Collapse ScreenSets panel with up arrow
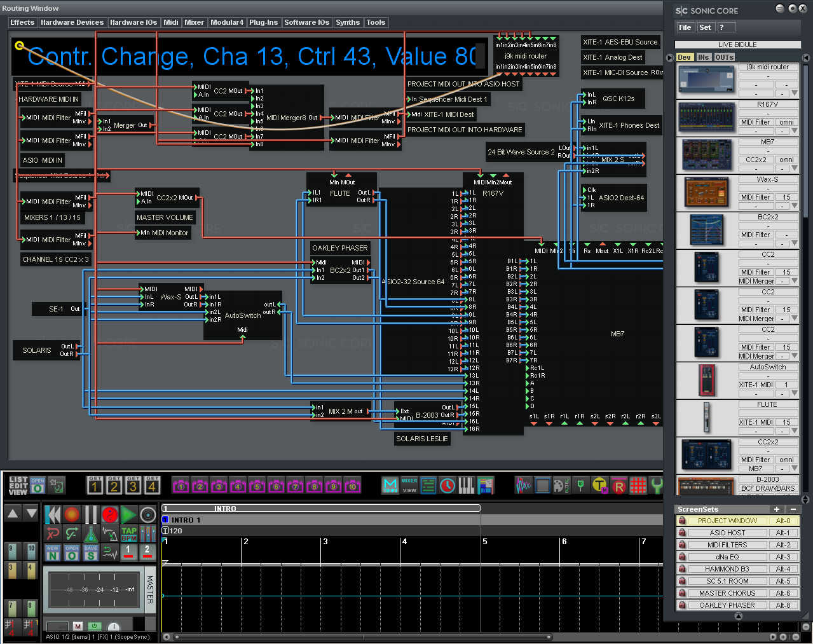813x644 pixels. [738, 616]
